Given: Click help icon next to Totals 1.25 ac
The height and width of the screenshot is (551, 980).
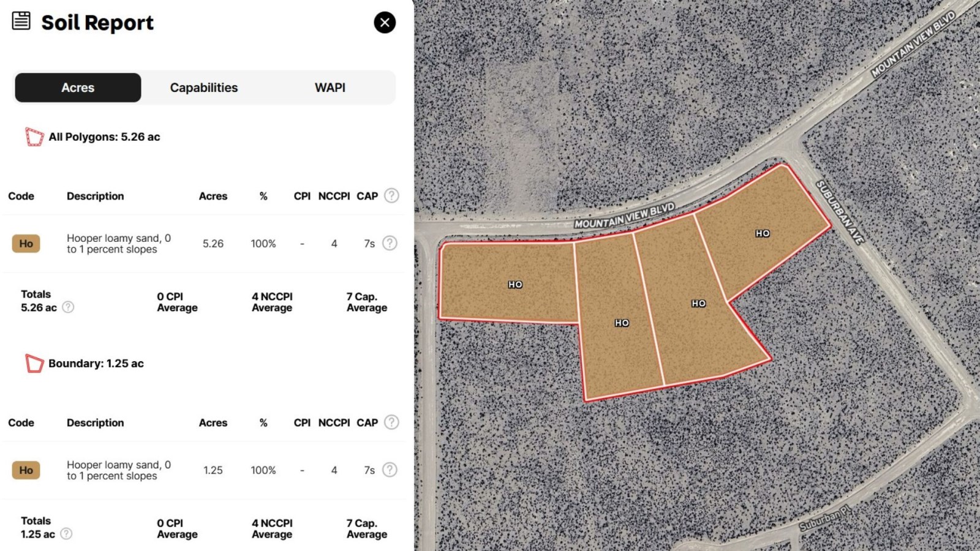Looking at the screenshot, I should pyautogui.click(x=66, y=534).
